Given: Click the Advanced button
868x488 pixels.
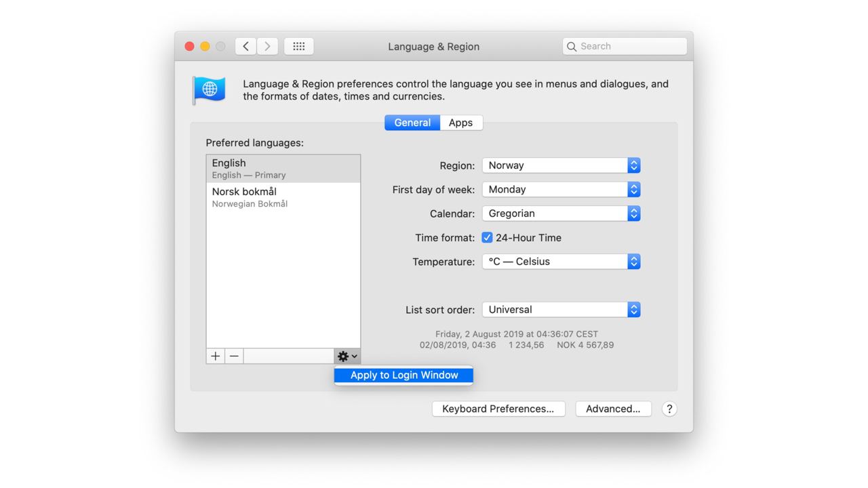Looking at the screenshot, I should pos(613,409).
